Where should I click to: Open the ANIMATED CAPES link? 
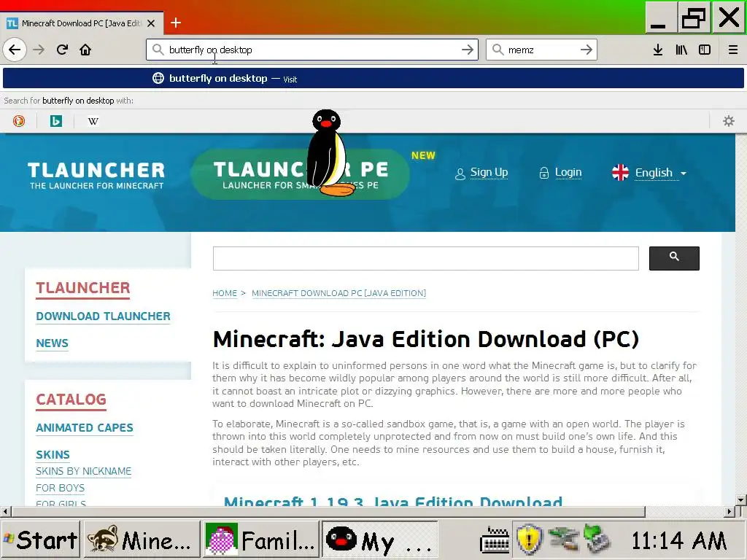pos(85,427)
